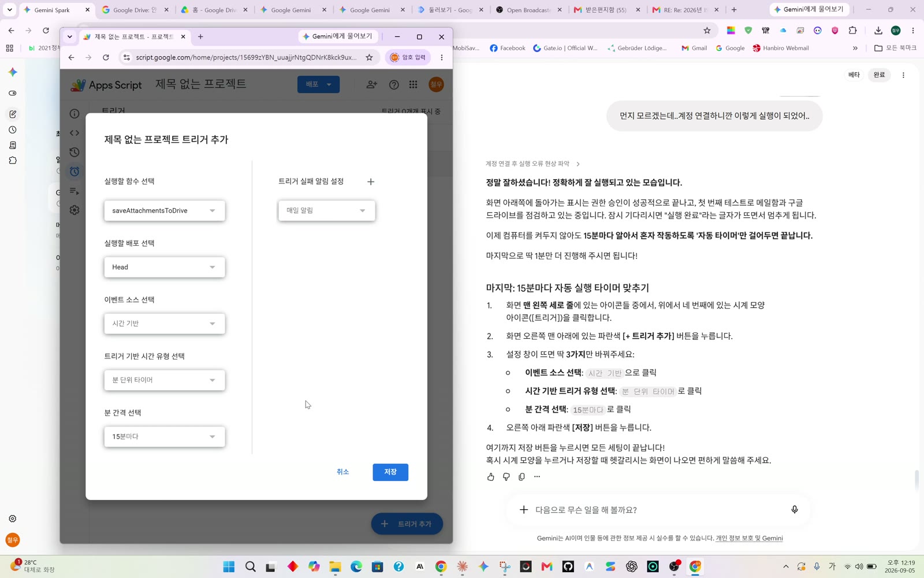Open the saveAttachmentsToDrive function dropdown
Image resolution: width=924 pixels, height=578 pixels.
pyautogui.click(x=165, y=210)
